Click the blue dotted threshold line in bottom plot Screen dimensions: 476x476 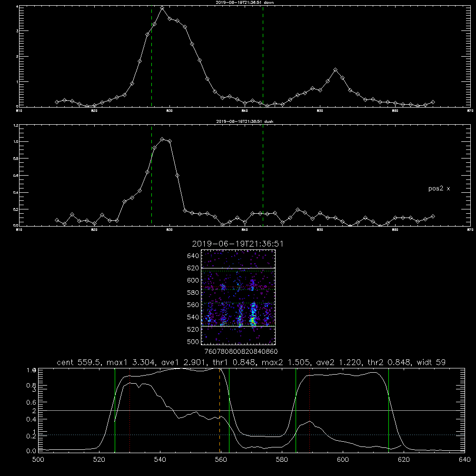click(251, 435)
